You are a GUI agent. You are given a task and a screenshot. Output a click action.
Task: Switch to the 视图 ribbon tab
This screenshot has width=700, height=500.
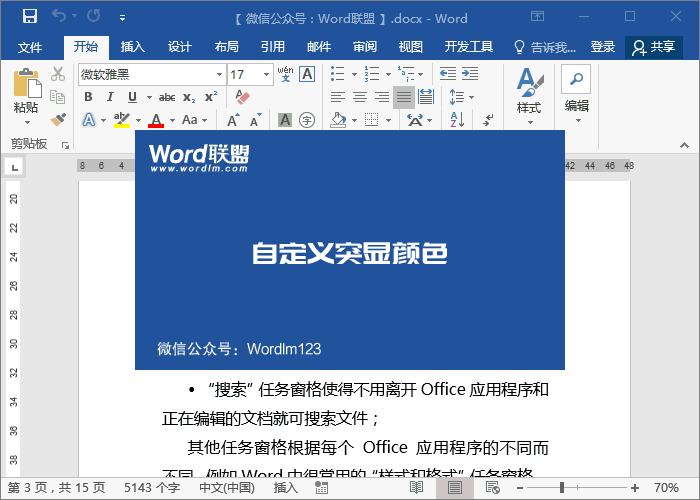411,47
